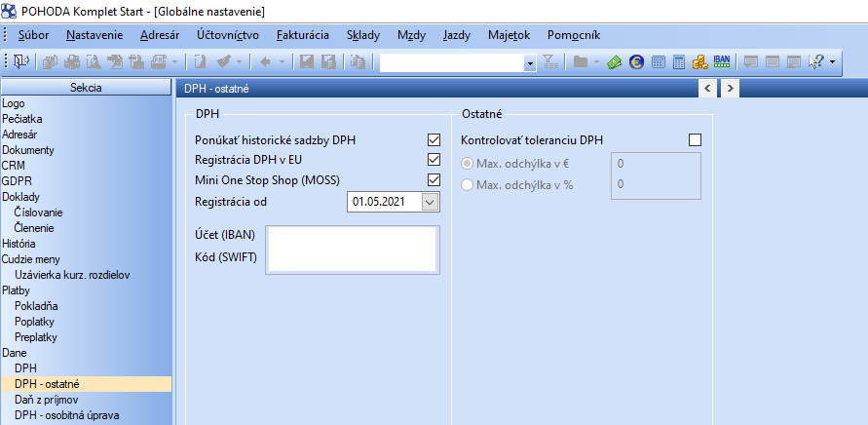This screenshot has width=868, height=425.
Task: Open the IBAN tool icon
Action: click(722, 61)
